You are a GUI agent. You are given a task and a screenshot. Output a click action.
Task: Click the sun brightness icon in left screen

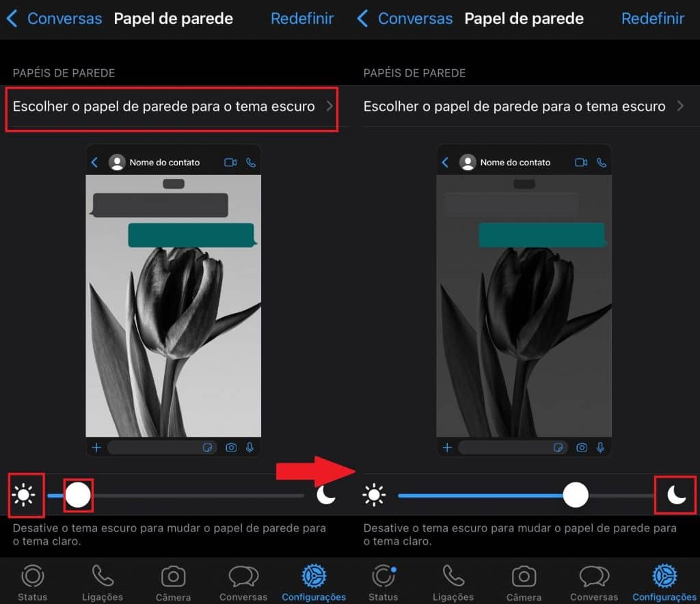[24, 495]
